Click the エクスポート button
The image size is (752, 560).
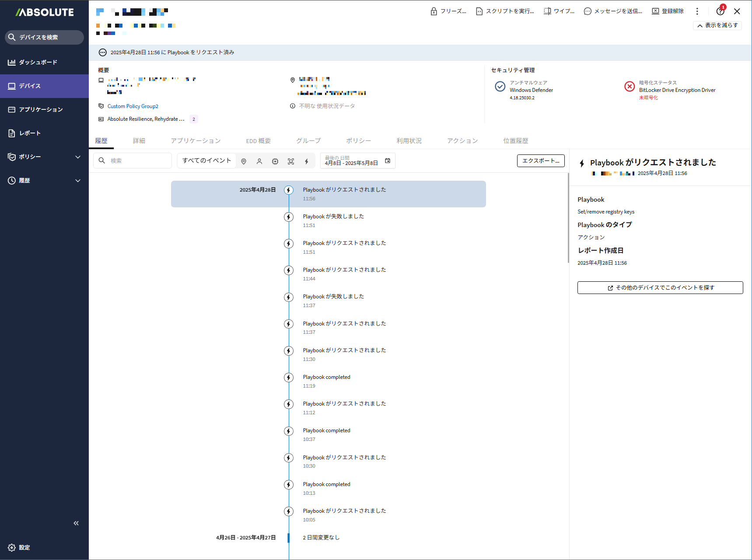pos(541,161)
